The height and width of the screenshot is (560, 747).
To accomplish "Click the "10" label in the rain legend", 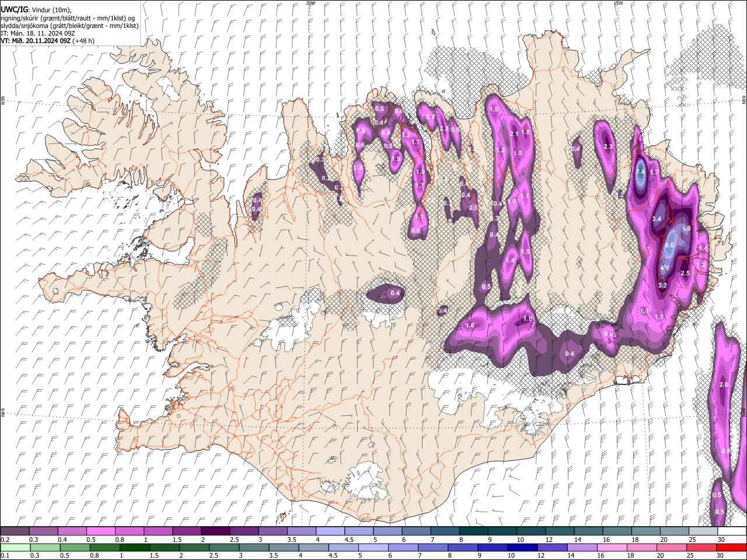I will click(511, 556).
